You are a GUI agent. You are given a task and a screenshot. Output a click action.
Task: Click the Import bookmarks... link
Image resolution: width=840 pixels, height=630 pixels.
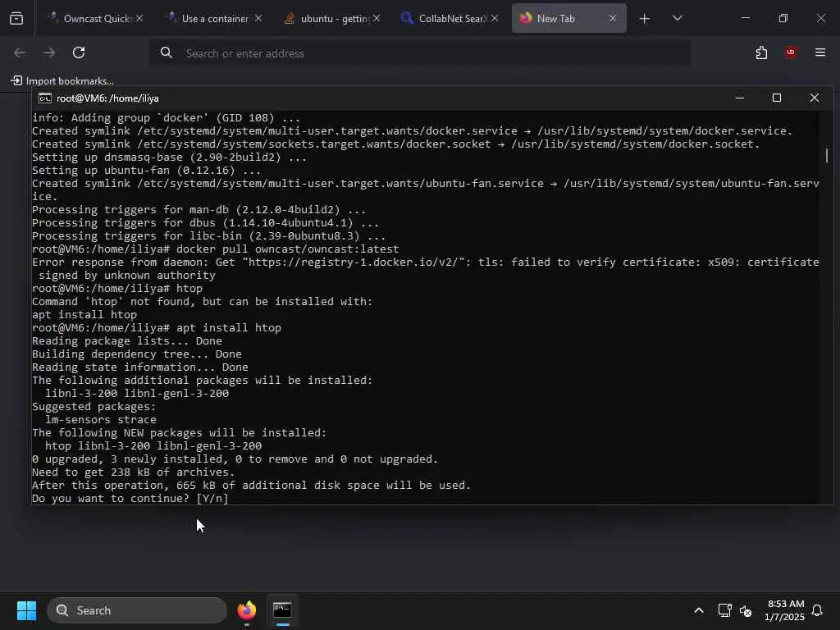tap(62, 81)
